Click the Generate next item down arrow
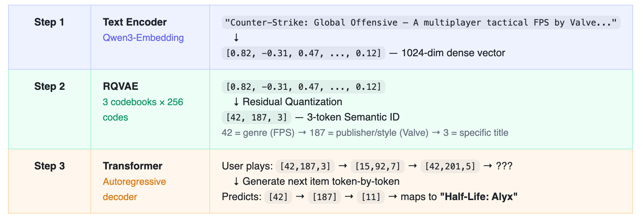644x222 pixels. pyautogui.click(x=236, y=181)
